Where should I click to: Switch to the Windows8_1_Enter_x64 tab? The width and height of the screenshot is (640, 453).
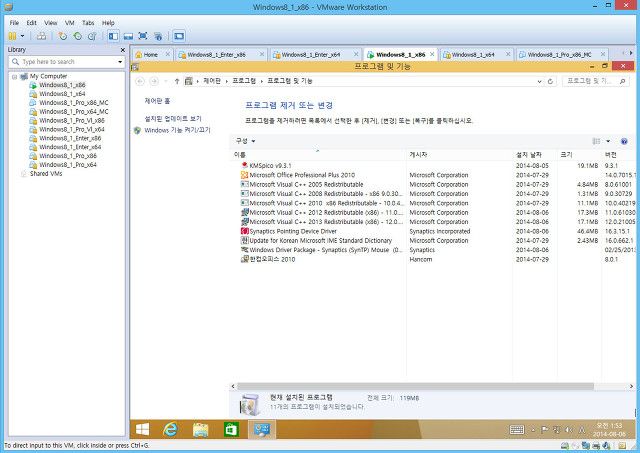[311, 55]
